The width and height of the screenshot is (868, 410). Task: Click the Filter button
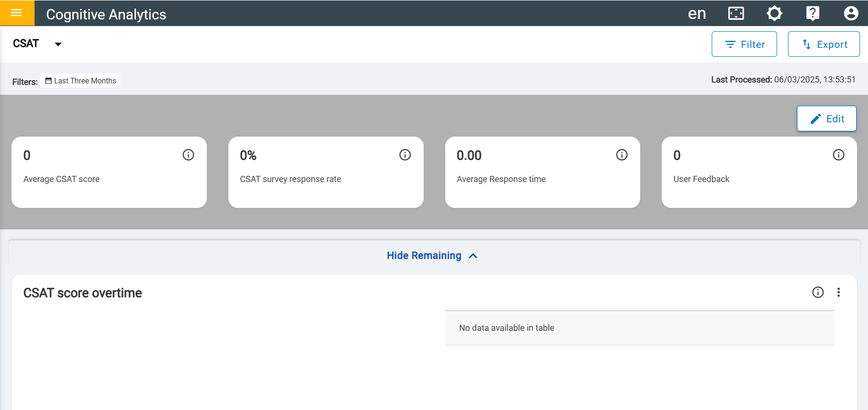pyautogui.click(x=744, y=44)
